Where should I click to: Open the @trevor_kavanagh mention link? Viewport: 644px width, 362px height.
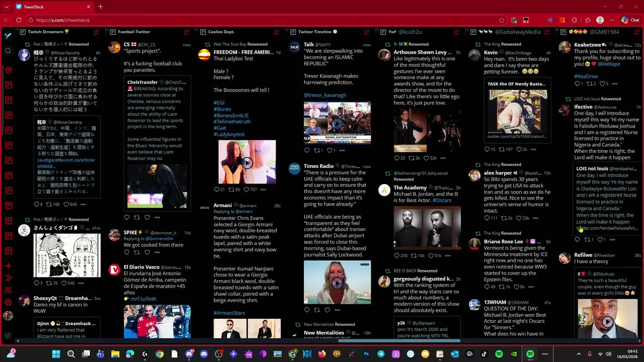pyautogui.click(x=325, y=95)
